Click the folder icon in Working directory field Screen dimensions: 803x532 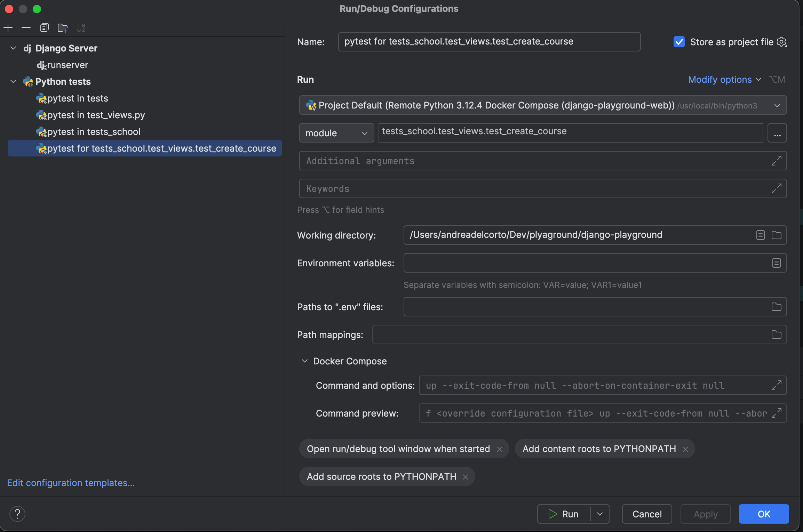coord(776,235)
